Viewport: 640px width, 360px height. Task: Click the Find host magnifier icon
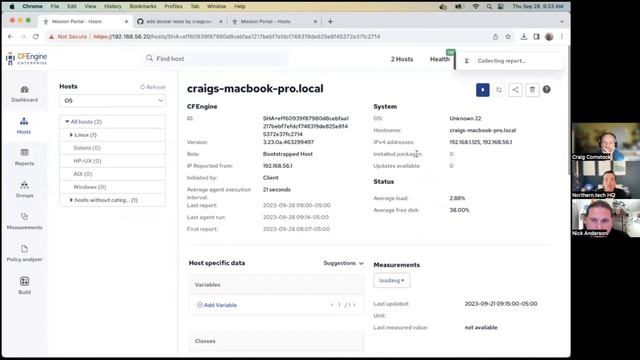(149, 58)
